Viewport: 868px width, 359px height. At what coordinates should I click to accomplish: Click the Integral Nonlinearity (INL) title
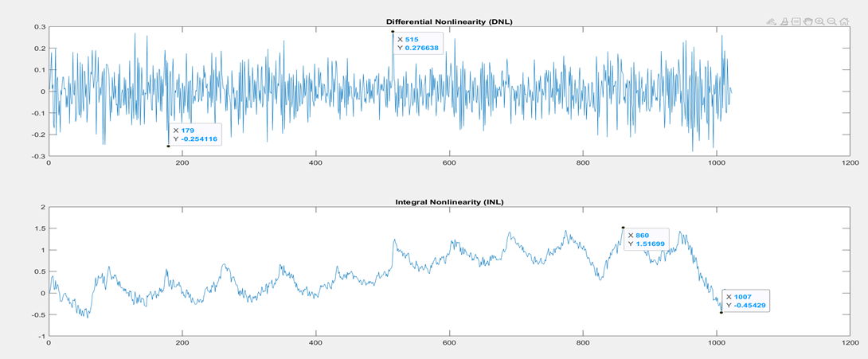click(449, 202)
